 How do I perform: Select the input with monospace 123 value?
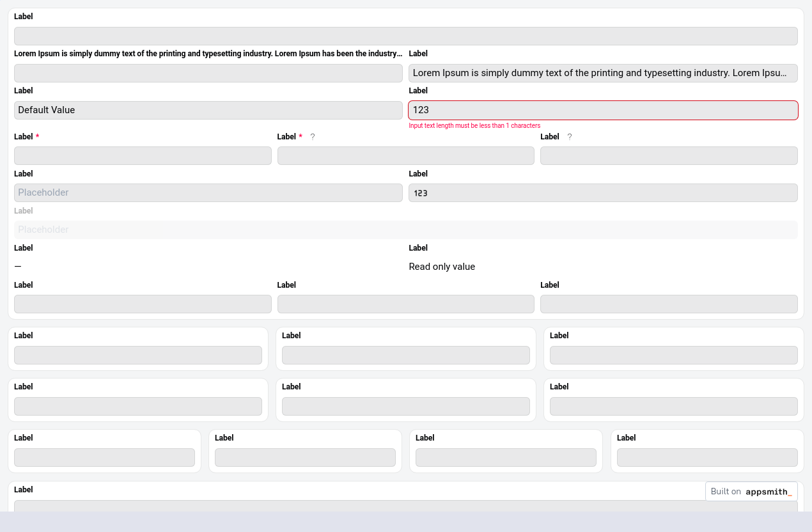tap(603, 192)
